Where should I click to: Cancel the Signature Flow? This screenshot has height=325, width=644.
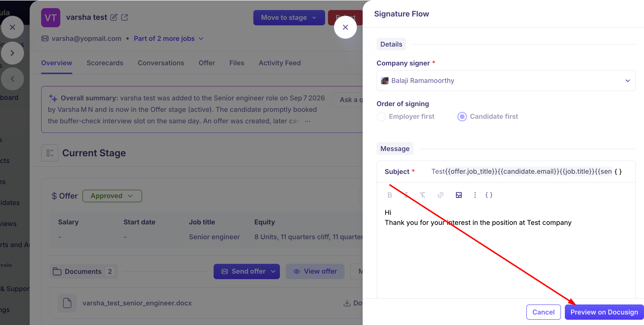point(543,312)
